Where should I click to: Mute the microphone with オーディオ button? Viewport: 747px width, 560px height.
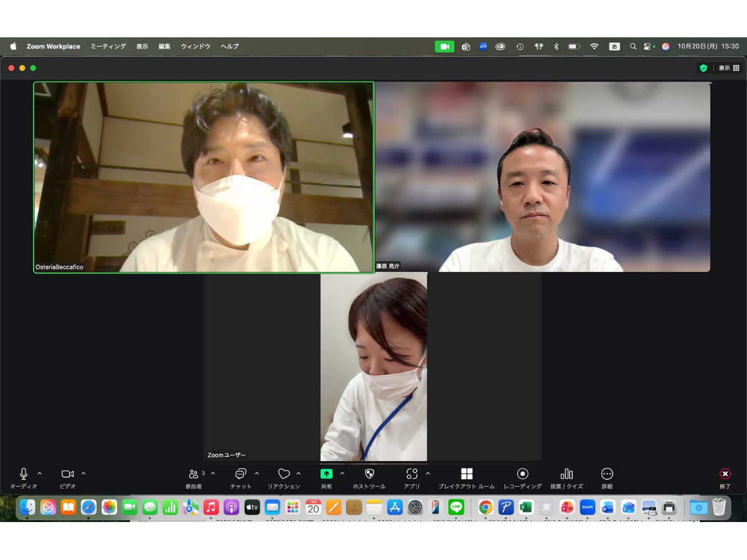(24, 474)
